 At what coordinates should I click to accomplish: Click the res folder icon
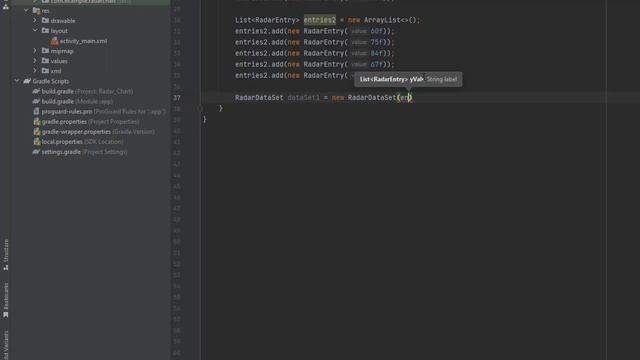36,11
